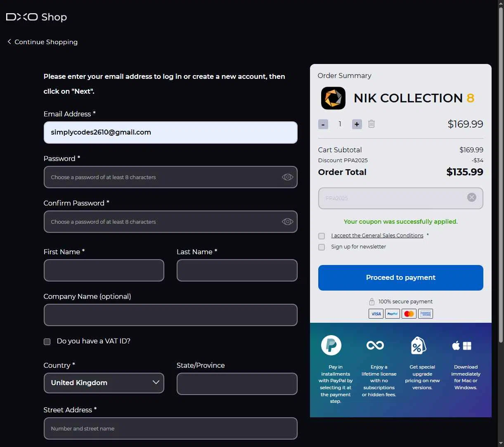Remove item with the trash icon
The height and width of the screenshot is (447, 504).
click(371, 124)
